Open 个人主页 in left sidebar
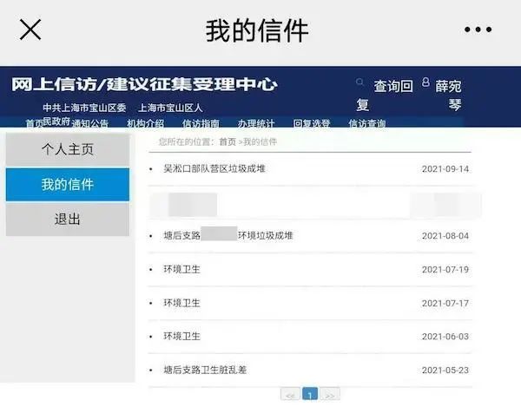Image resolution: width=521 pixels, height=420 pixels. tap(68, 149)
